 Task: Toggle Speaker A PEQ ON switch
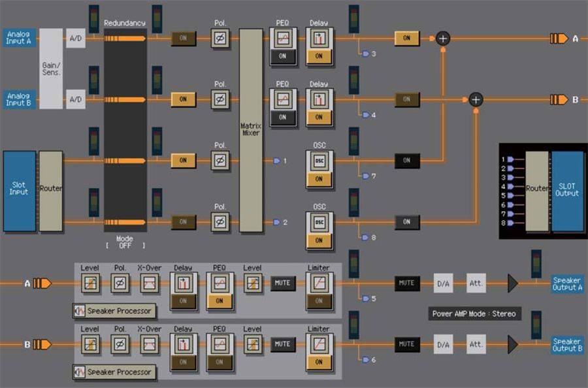tap(220, 301)
